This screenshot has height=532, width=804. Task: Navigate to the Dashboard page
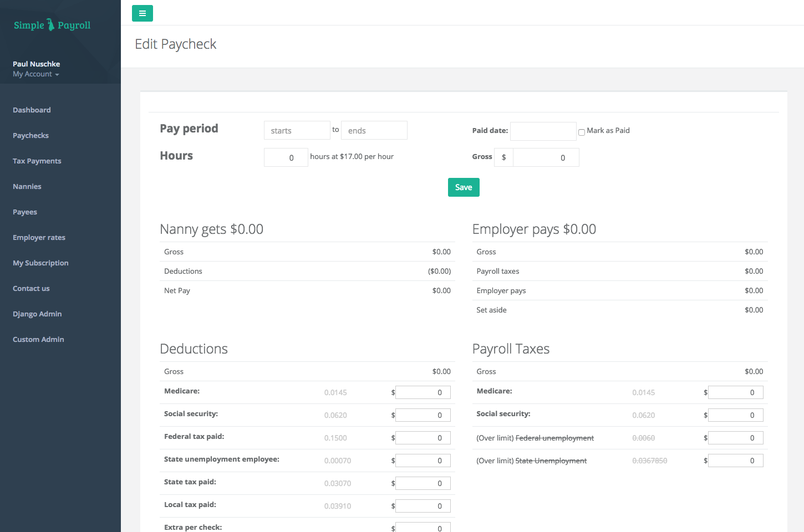(32, 110)
